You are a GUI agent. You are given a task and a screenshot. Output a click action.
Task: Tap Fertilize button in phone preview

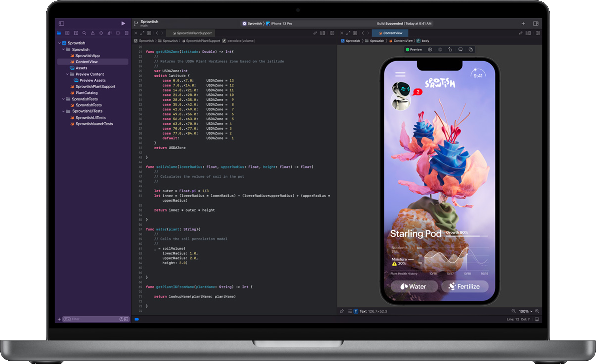465,286
